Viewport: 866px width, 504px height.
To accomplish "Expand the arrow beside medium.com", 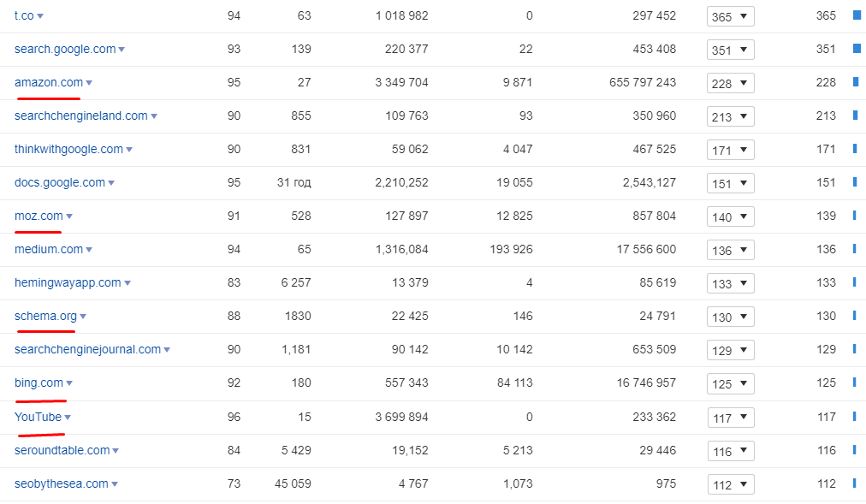I will [89, 250].
